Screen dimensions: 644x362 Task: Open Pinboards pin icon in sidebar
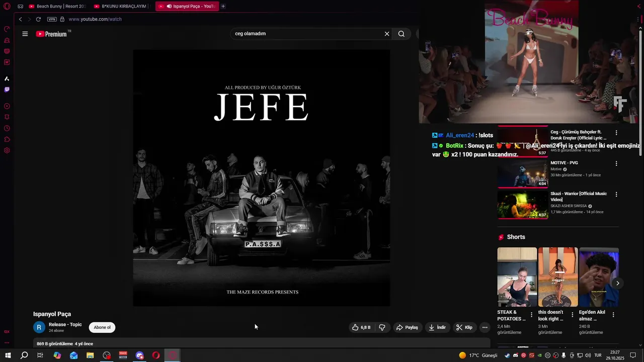pos(7,117)
